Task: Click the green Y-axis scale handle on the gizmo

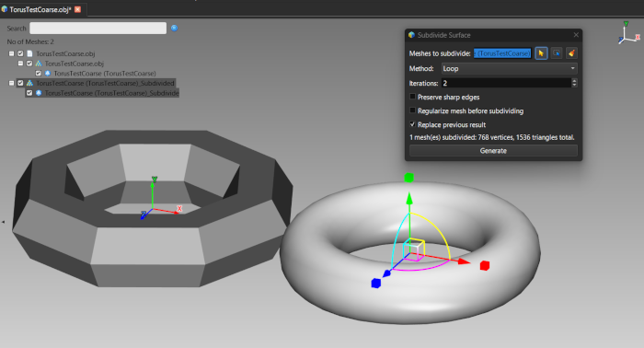Action: (408, 178)
